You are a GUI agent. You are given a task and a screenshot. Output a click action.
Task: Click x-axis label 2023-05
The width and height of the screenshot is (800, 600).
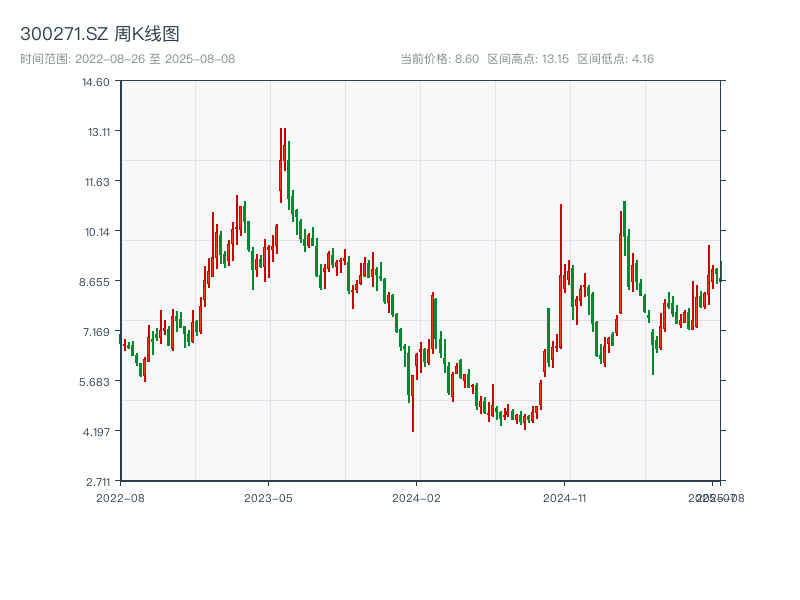coord(268,498)
